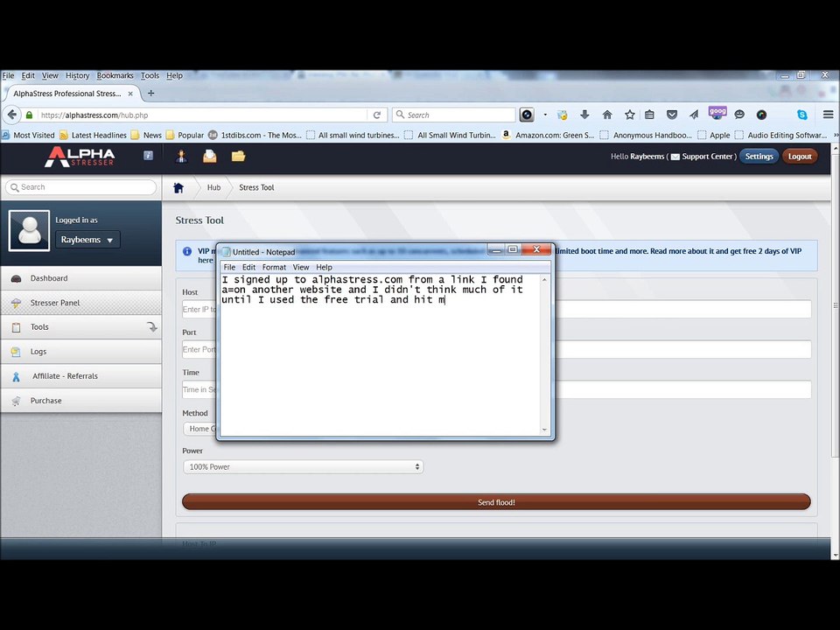Click the Logout button

799,157
